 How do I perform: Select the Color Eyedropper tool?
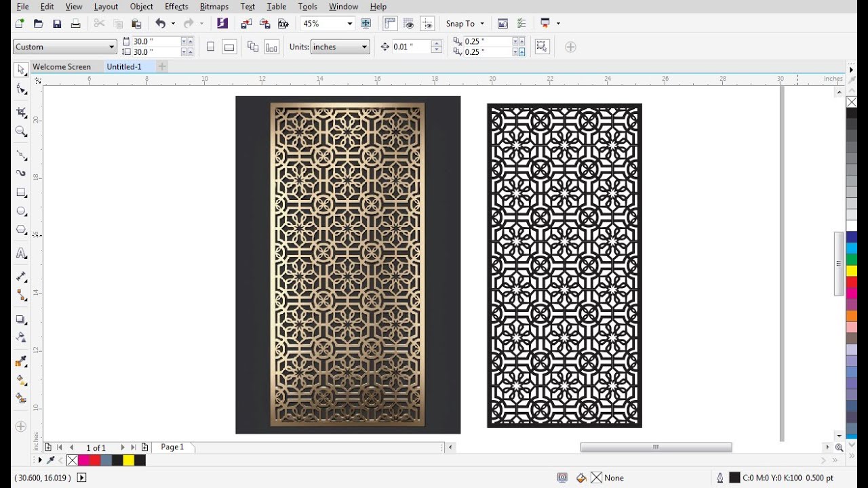coord(21,361)
